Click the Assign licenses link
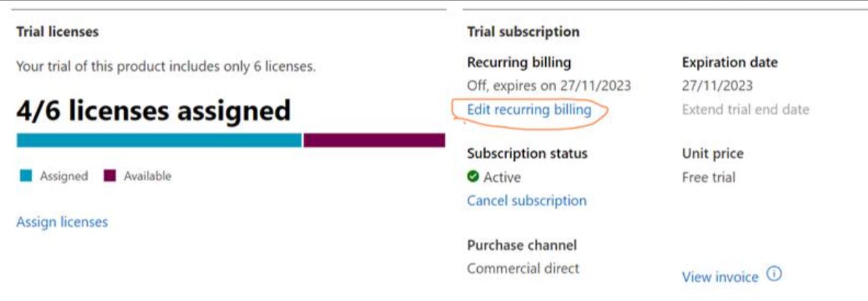This screenshot has height=301, width=868. (x=62, y=222)
